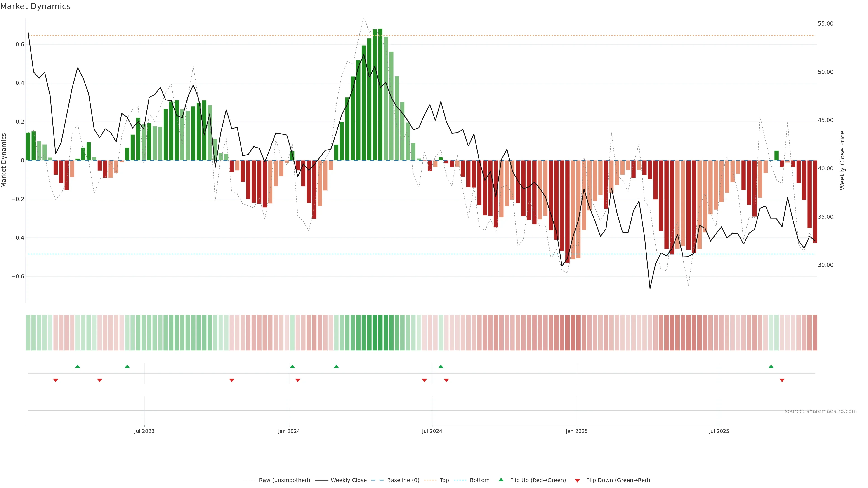Click the last green flip-up marker on the right

pyautogui.click(x=771, y=366)
